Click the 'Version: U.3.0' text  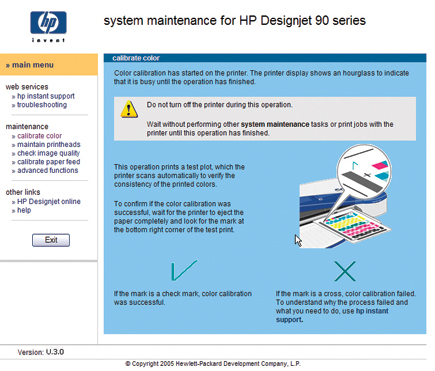coord(41,352)
